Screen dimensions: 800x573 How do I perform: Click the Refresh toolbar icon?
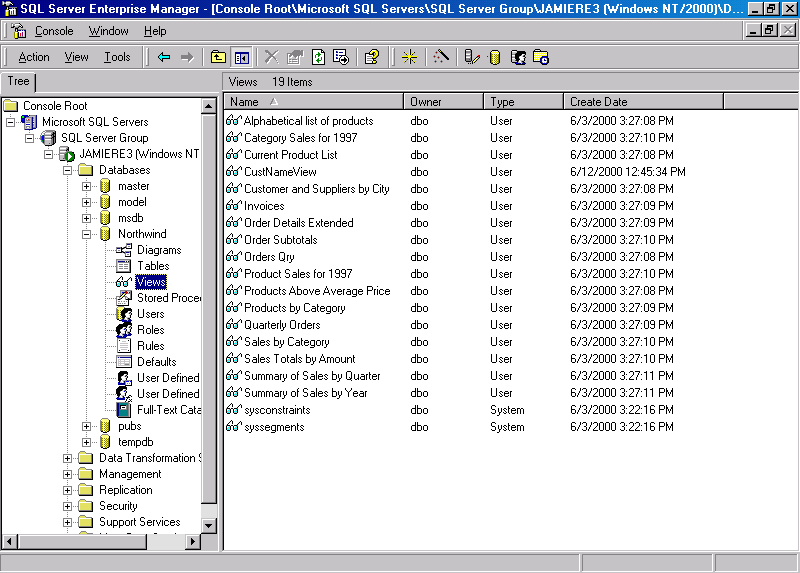click(x=318, y=57)
